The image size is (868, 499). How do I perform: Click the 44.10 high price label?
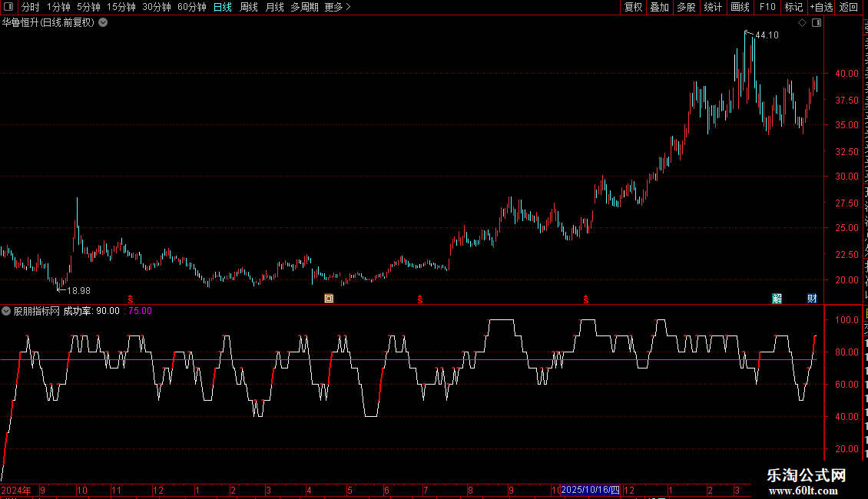[x=767, y=35]
